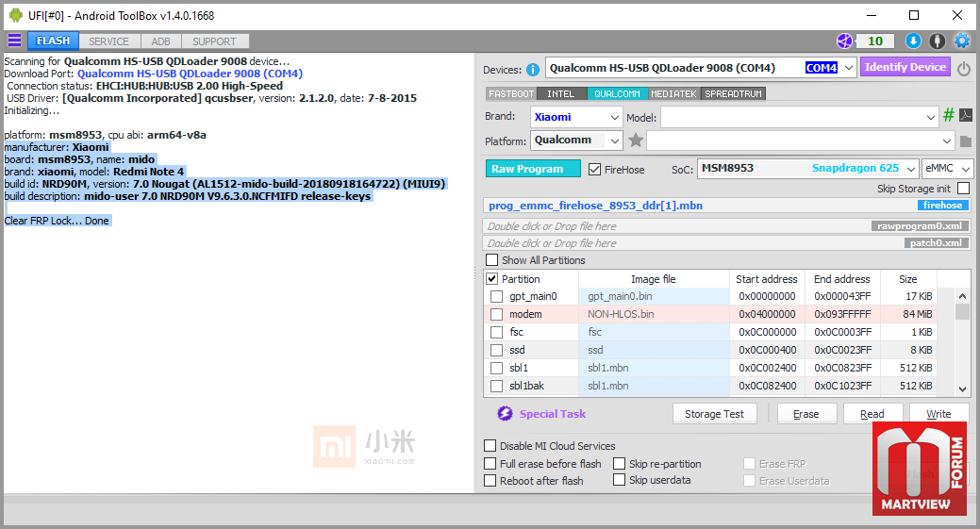
Task: Switch to the FLASH tab
Action: (x=53, y=41)
